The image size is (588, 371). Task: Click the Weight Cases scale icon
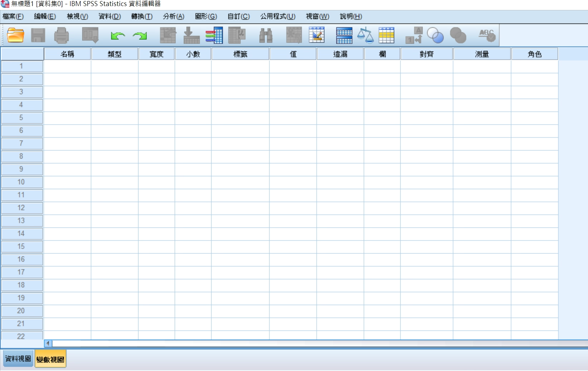pos(365,36)
